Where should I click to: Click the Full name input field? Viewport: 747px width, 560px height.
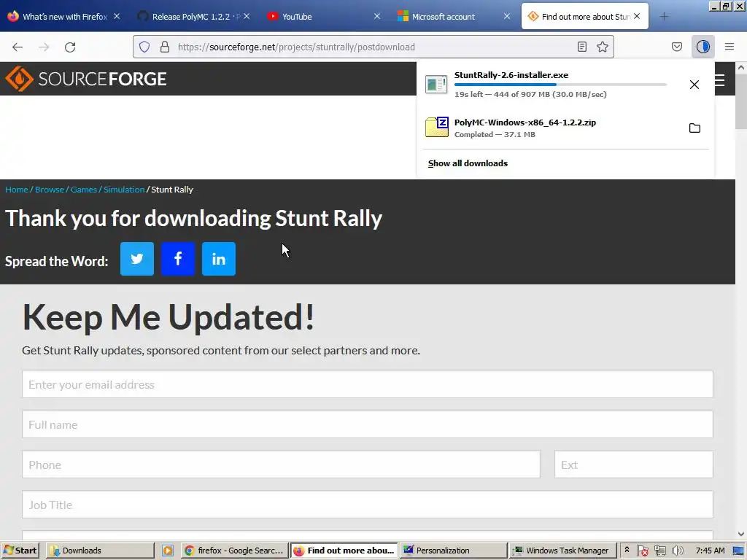368,424
